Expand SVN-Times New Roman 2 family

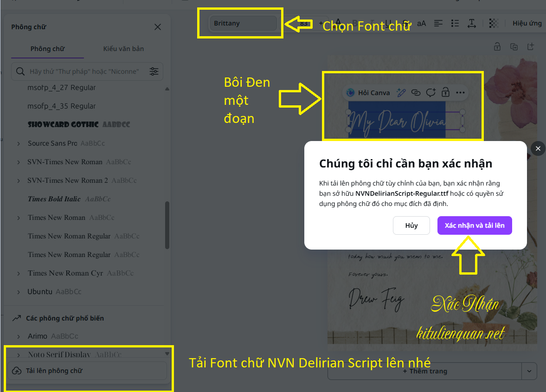pos(19,180)
